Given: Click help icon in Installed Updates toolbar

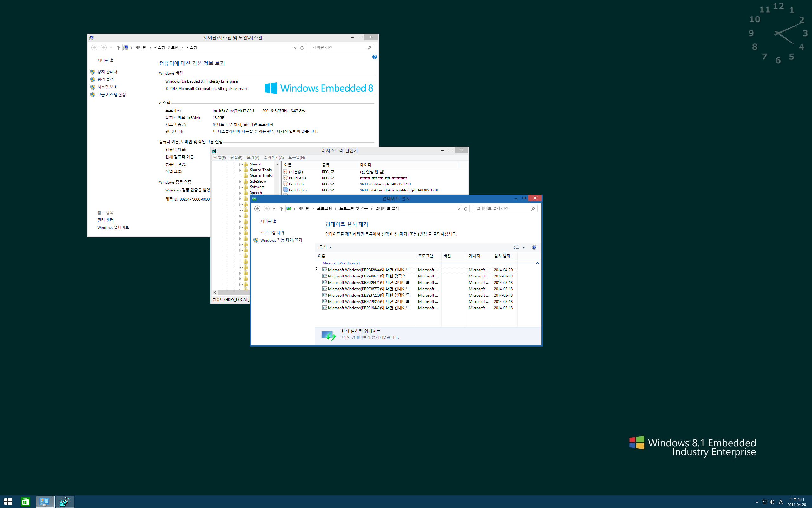Looking at the screenshot, I should point(534,247).
